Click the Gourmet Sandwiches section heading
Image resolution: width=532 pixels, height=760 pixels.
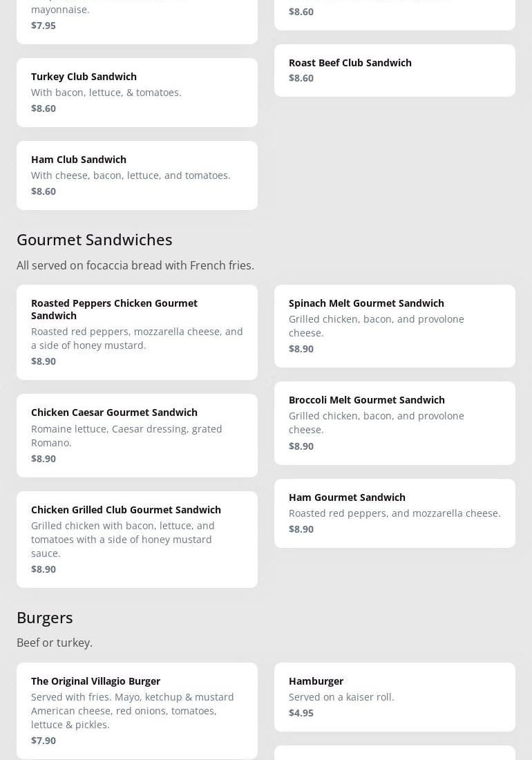coord(95,239)
